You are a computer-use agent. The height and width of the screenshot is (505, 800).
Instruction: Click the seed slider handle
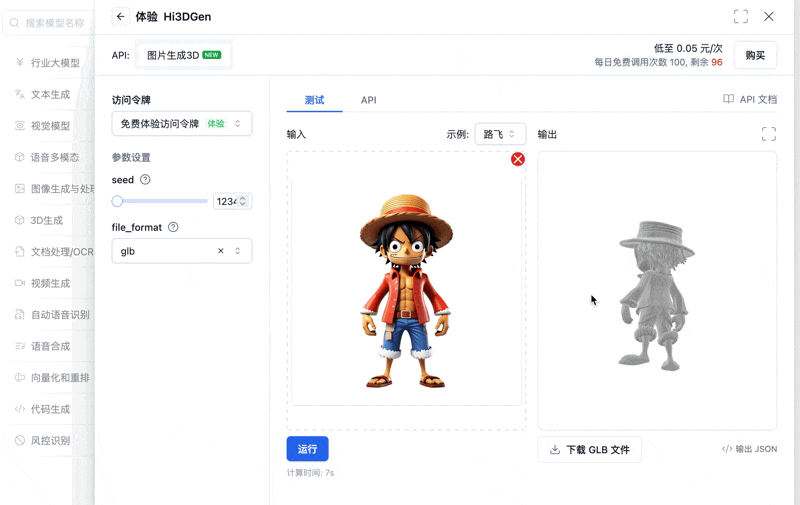pos(117,201)
